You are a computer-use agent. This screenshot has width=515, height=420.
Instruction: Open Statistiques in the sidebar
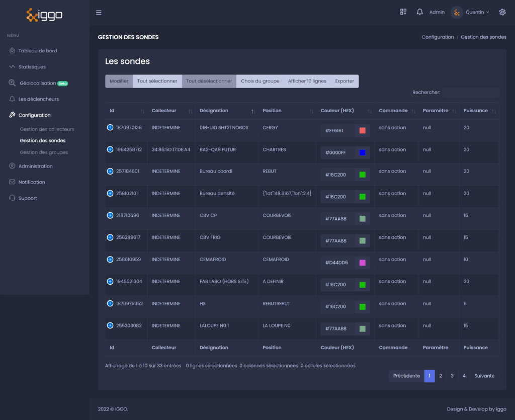(x=32, y=67)
